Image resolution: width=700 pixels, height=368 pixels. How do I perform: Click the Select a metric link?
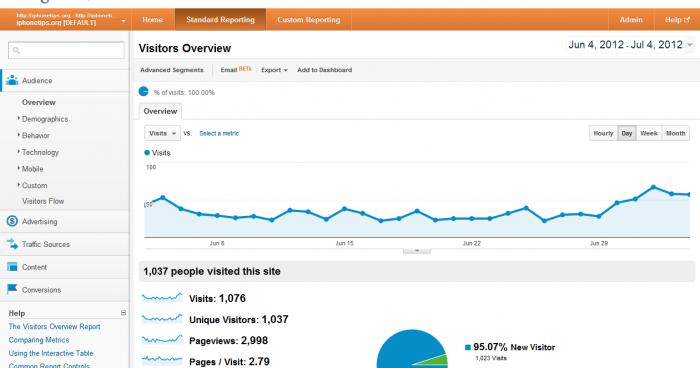click(219, 133)
